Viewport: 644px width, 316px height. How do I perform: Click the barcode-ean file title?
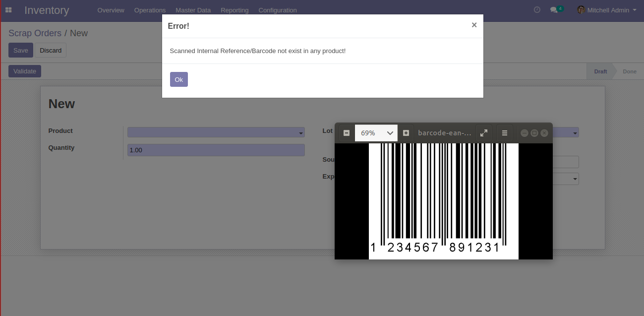pyautogui.click(x=445, y=133)
